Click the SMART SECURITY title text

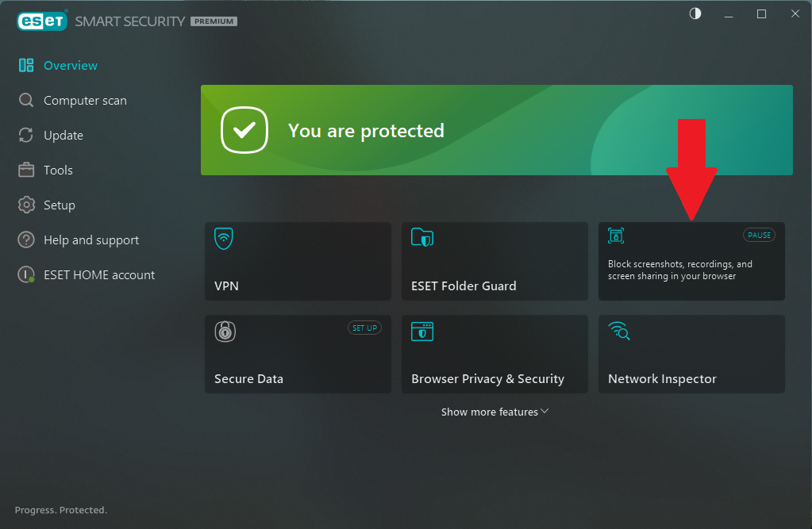(x=129, y=21)
